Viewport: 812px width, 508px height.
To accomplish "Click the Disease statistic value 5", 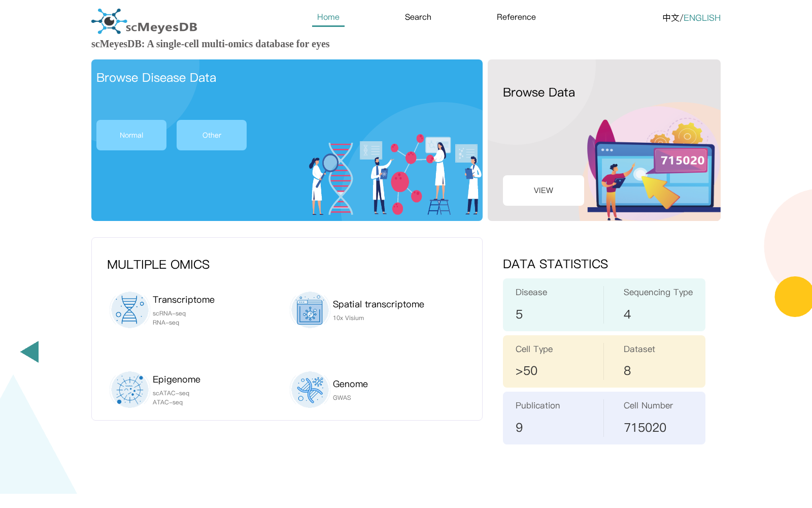I will (519, 314).
